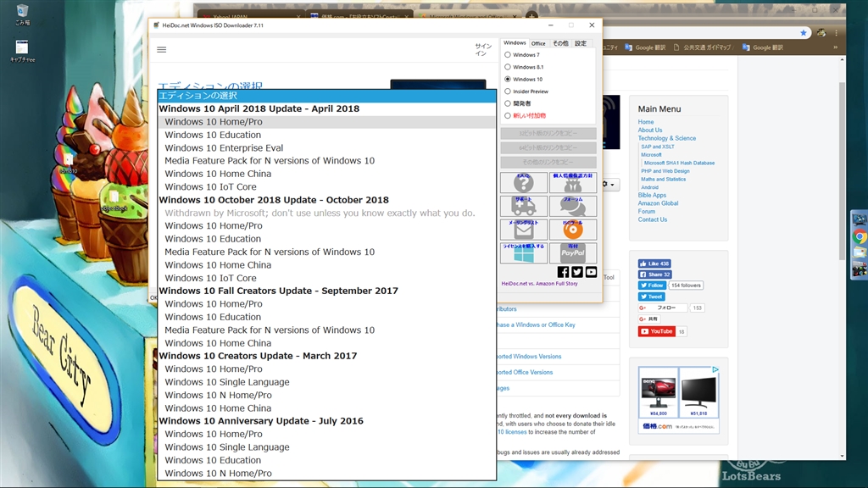The image size is (868, 488).
Task: Click the red YouTube subscribe button
Action: tap(657, 331)
